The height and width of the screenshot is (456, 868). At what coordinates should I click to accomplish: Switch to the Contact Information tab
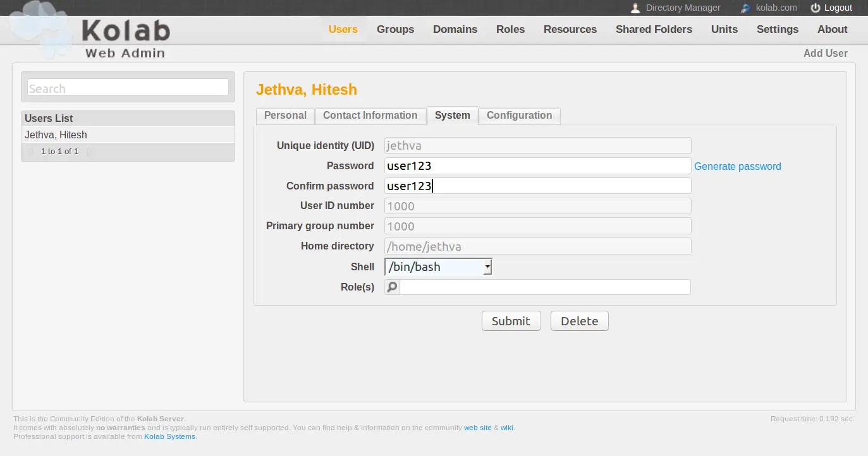point(370,116)
